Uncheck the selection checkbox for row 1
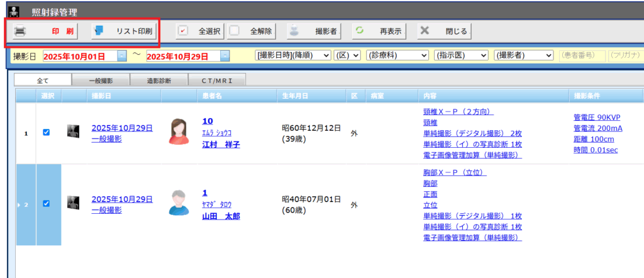 pos(46,132)
